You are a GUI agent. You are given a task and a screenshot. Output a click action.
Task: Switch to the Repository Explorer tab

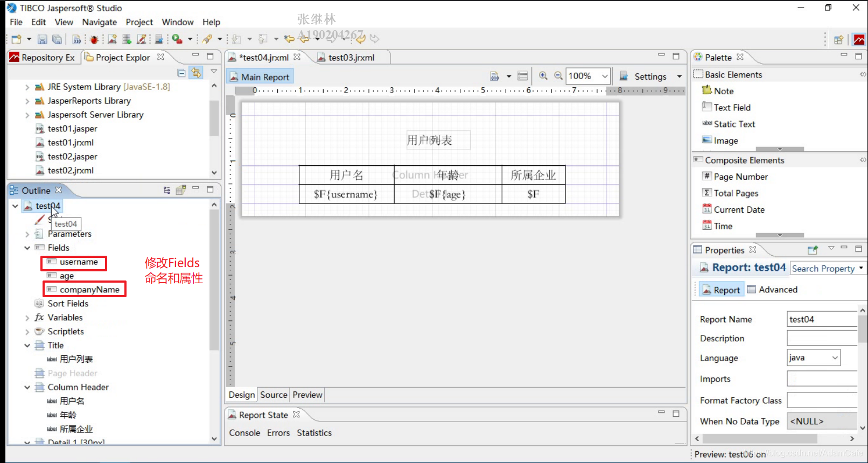pos(43,58)
